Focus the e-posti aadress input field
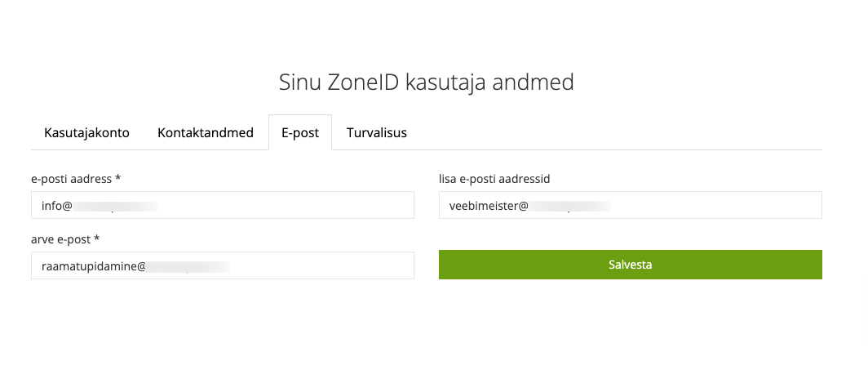The height and width of the screenshot is (370, 868). point(223,206)
